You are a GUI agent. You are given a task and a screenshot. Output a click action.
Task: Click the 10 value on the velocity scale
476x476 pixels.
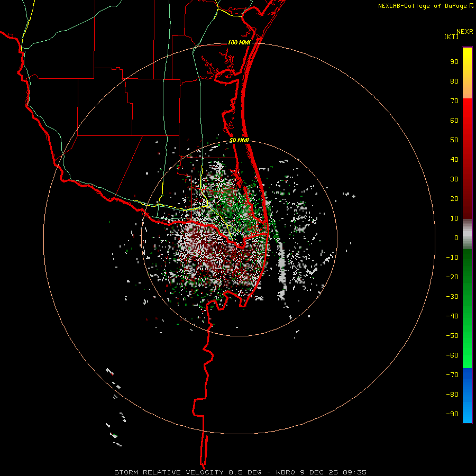click(454, 218)
